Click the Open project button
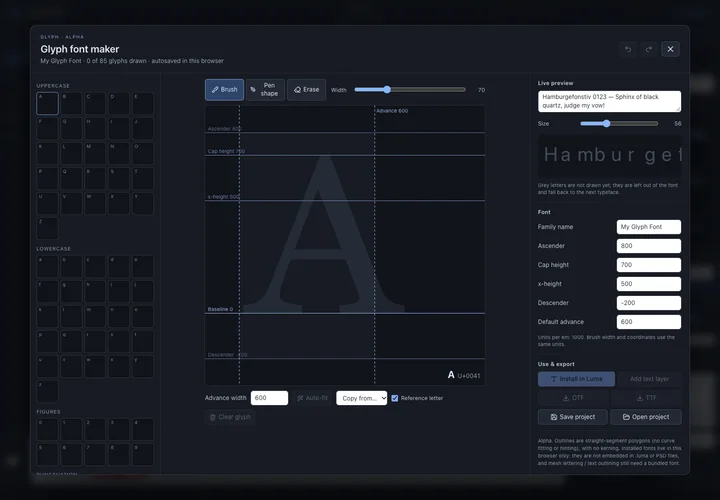 646,417
